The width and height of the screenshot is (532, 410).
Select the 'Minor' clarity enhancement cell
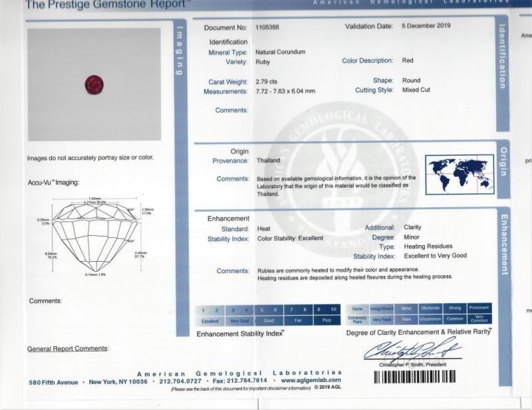pos(406,308)
